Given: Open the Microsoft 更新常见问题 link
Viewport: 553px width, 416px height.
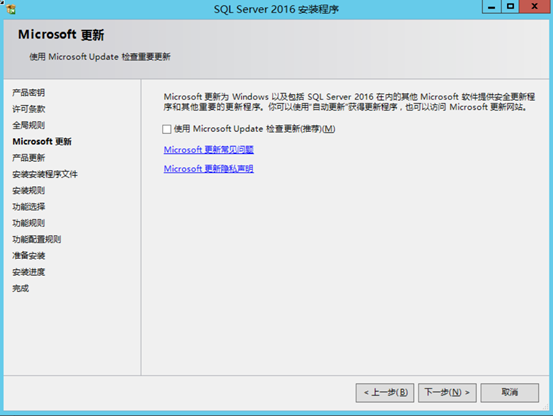Looking at the screenshot, I should (x=208, y=150).
